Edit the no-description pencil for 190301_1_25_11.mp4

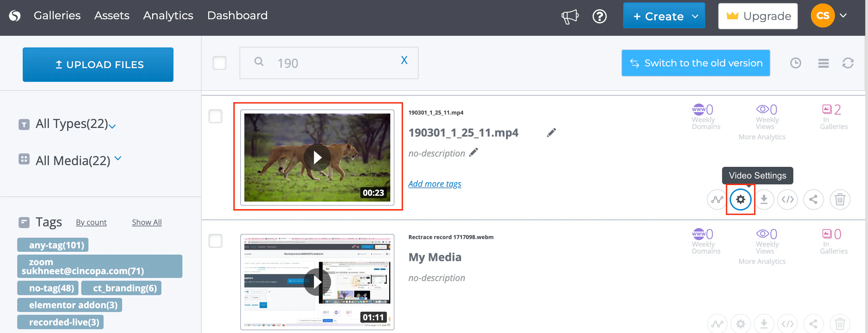tap(474, 152)
